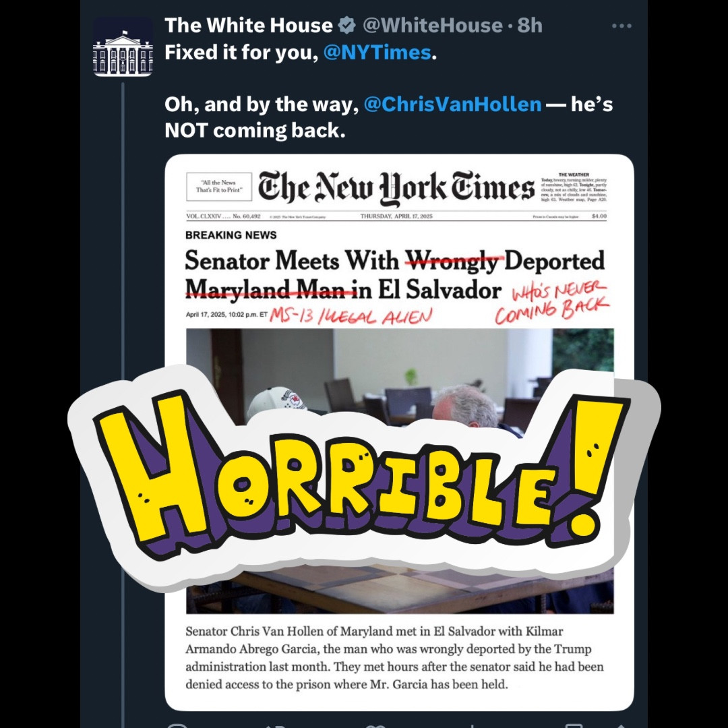
Task: Bookmark the tweet using the bookmark icon
Action: pos(574,725)
